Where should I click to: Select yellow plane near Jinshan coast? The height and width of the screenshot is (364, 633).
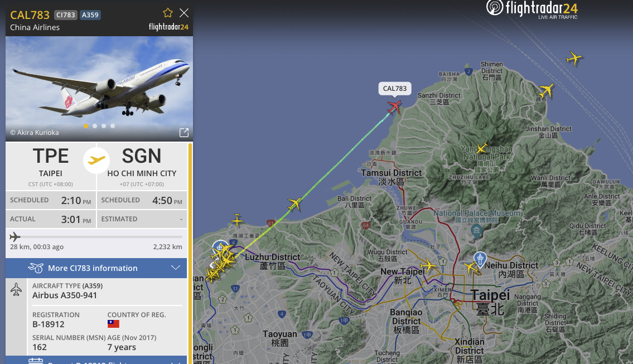(546, 90)
